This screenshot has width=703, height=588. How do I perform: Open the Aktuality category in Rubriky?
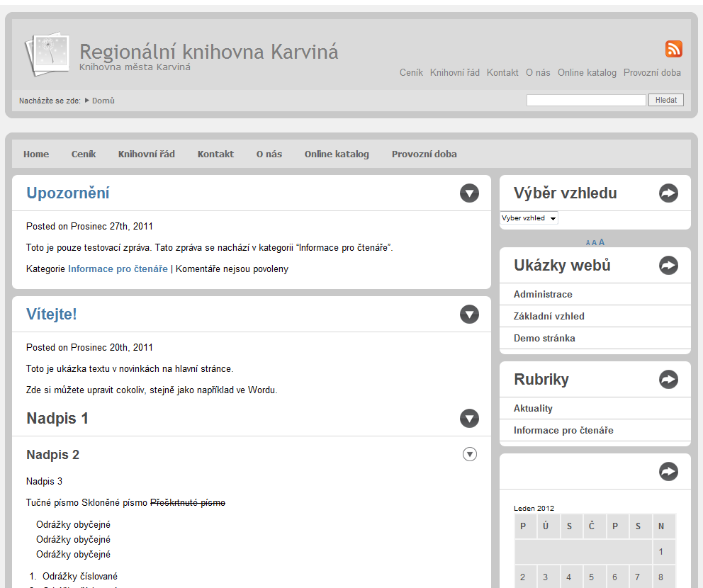[533, 408]
